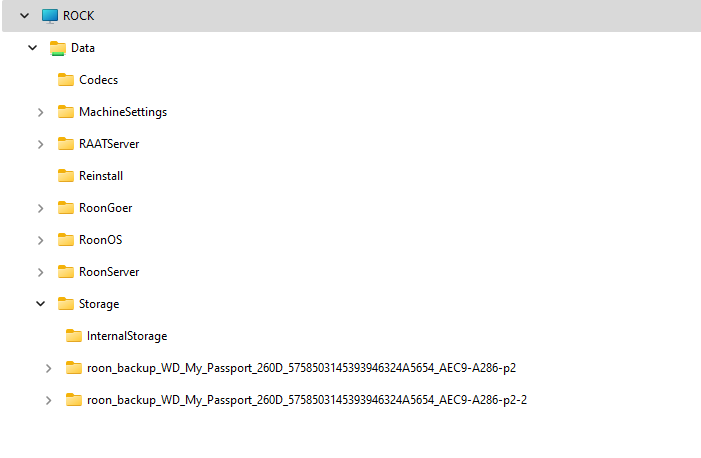Click the RoonServer folder icon
The height and width of the screenshot is (458, 701).
[x=66, y=272]
